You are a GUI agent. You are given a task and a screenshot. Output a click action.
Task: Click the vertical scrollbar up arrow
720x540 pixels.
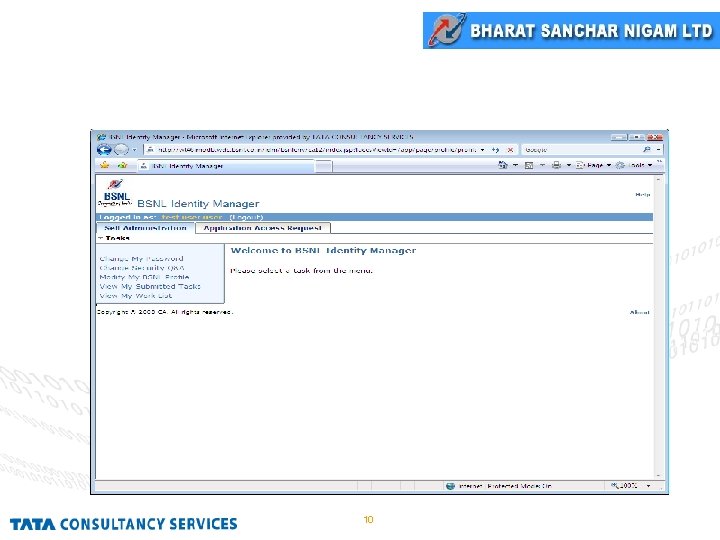[658, 180]
